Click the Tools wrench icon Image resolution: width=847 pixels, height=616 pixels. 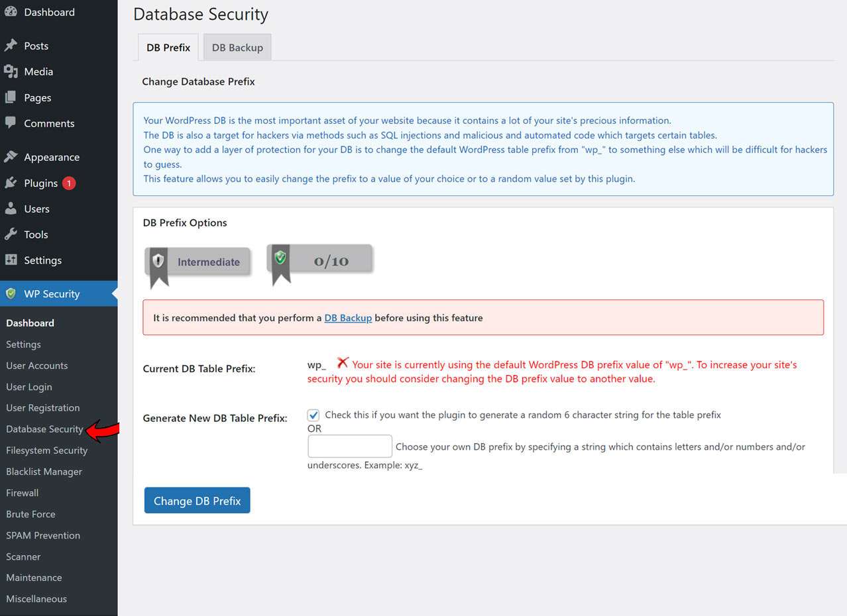[x=11, y=234]
